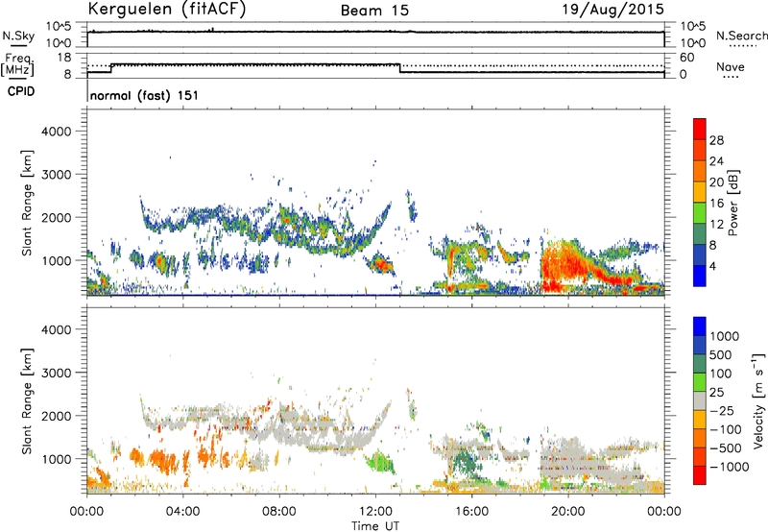The image size is (768, 532).
Task: Click the 04:00 time axis label
Action: 182,512
